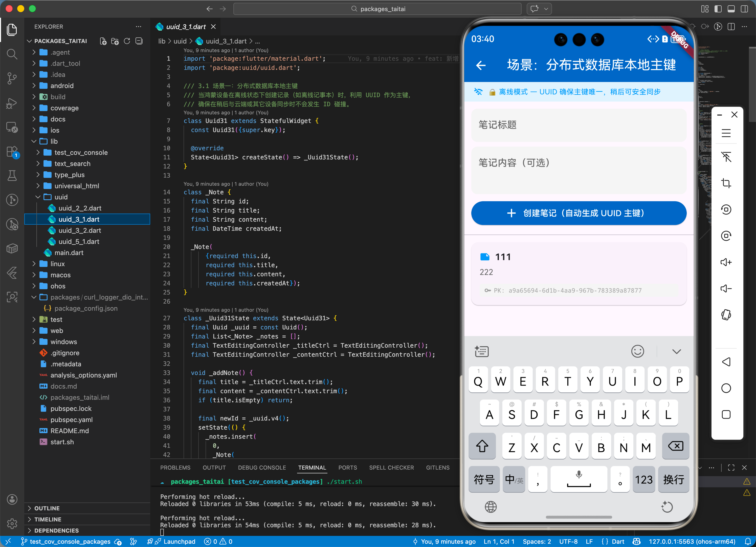Expand the OUTLINE section

[47, 508]
